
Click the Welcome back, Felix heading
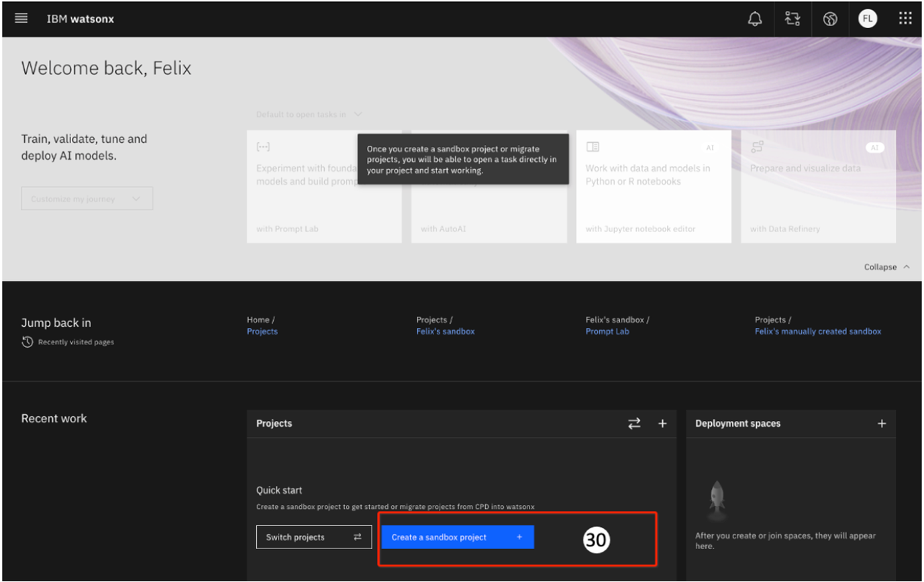click(x=106, y=68)
